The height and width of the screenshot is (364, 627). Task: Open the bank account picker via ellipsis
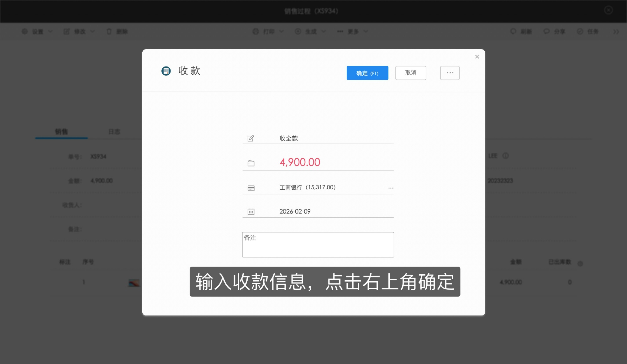tap(391, 188)
